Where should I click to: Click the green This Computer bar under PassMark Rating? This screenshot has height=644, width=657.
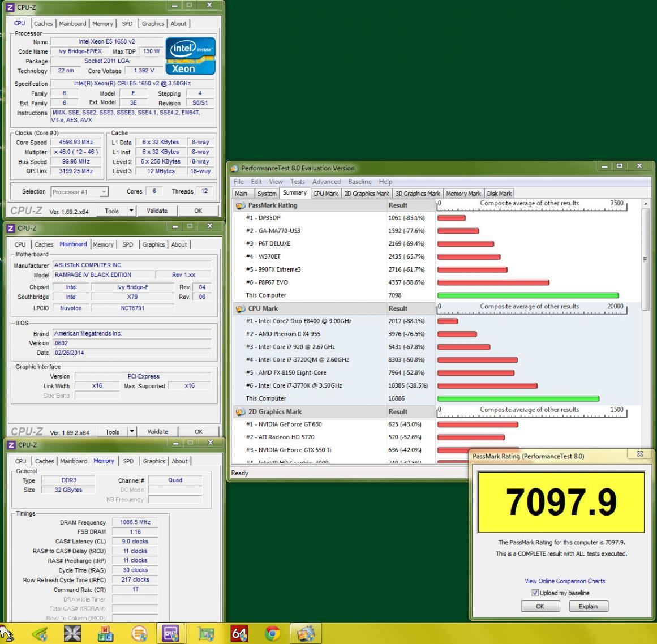[x=528, y=295]
